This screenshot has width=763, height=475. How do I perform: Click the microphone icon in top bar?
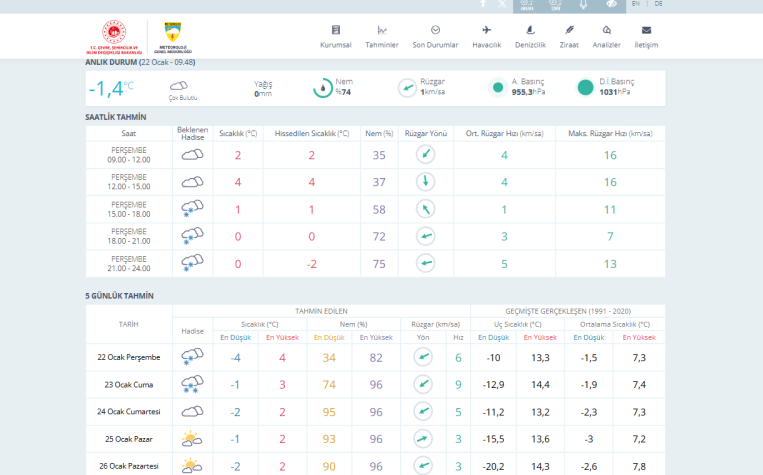pyautogui.click(x=583, y=5)
